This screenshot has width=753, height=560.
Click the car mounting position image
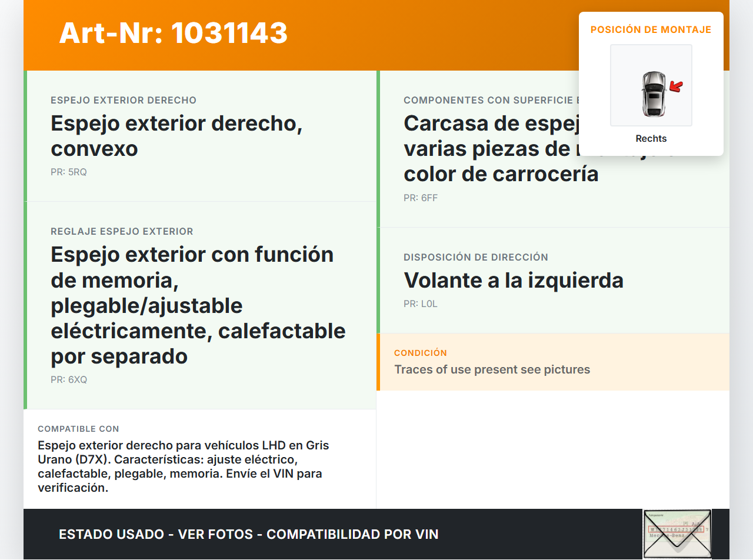pyautogui.click(x=651, y=85)
